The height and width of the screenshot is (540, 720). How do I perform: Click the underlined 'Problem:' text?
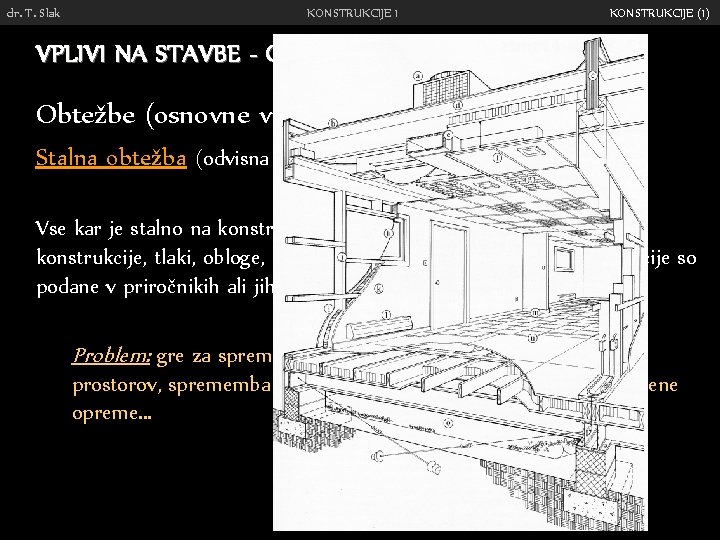click(x=111, y=355)
